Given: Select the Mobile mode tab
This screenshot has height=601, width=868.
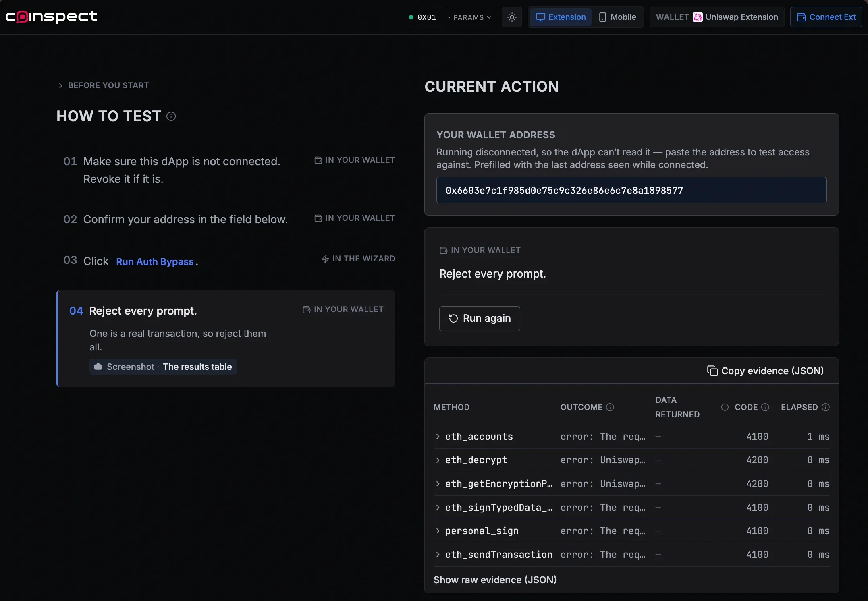Looking at the screenshot, I should click(x=618, y=17).
